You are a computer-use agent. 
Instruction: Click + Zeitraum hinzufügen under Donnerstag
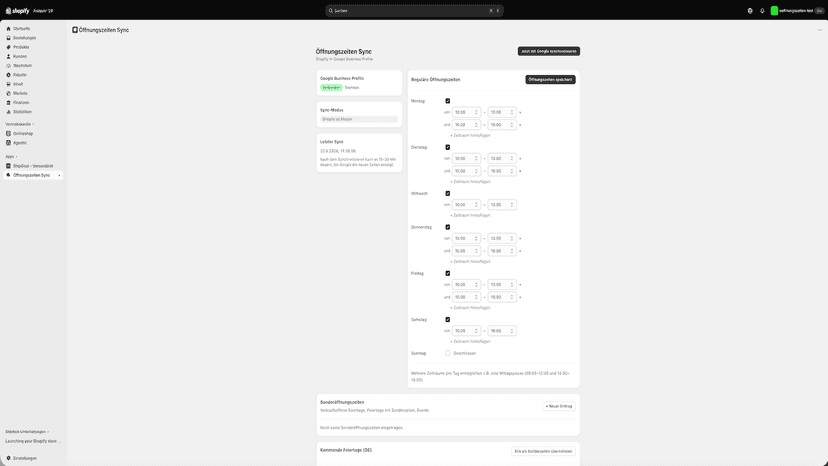point(470,262)
